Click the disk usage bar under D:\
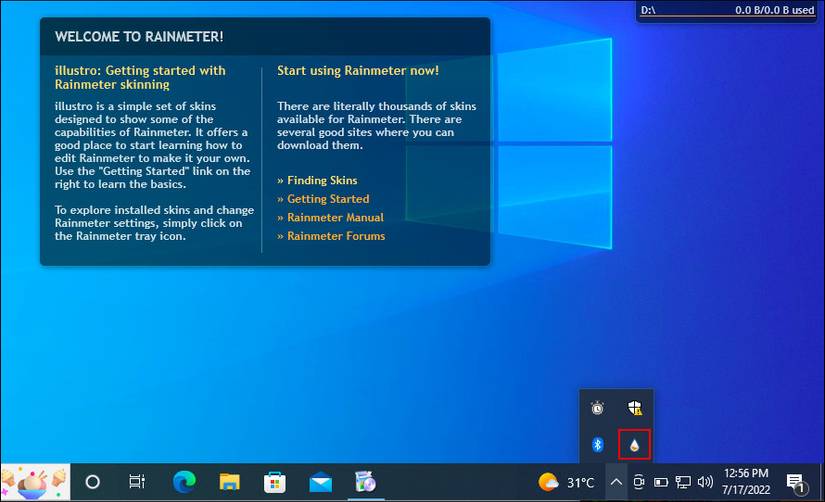 (x=727, y=16)
